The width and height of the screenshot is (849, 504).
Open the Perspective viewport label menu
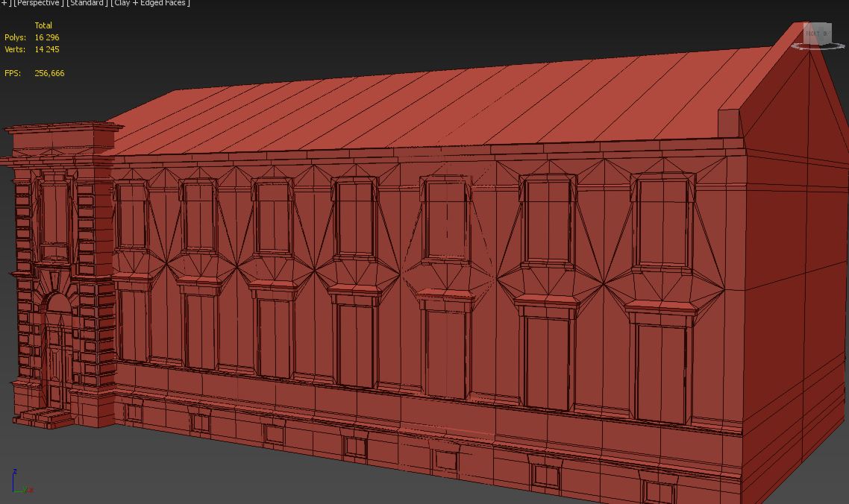(x=38, y=3)
